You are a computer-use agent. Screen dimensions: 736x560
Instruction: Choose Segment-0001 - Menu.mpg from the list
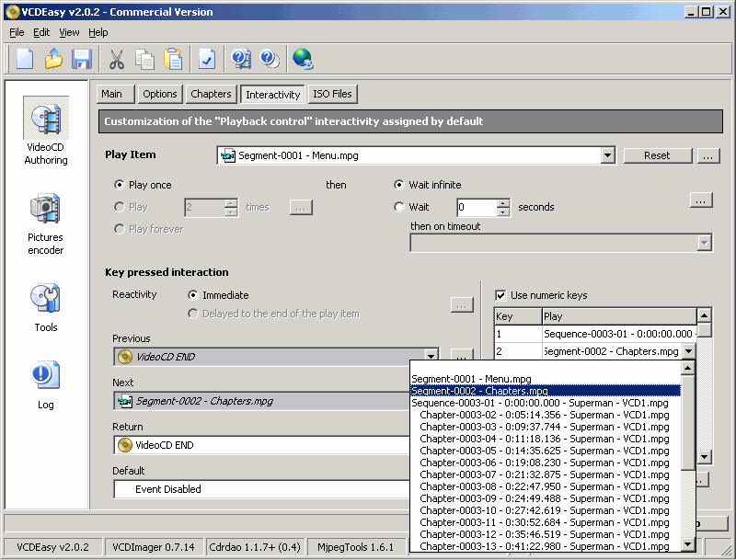click(471, 379)
